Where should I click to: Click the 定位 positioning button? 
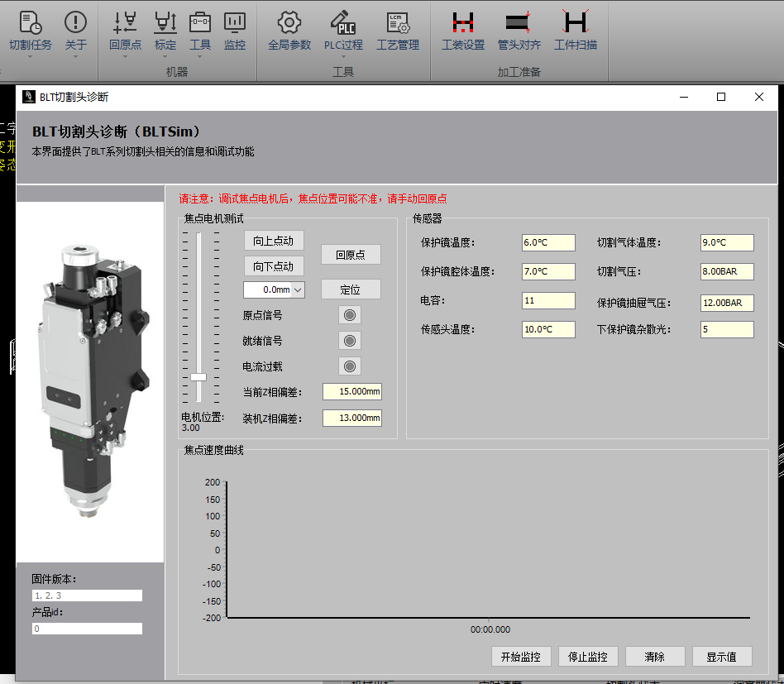pos(351,289)
